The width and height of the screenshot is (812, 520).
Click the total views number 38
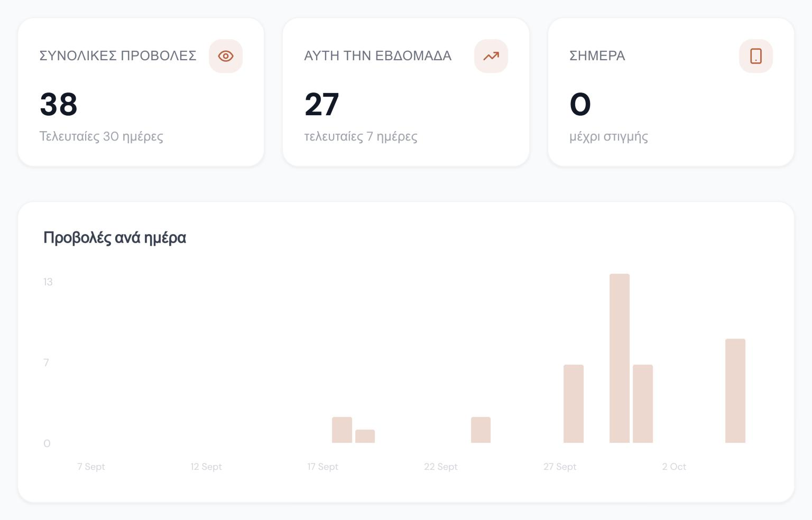pyautogui.click(x=59, y=104)
